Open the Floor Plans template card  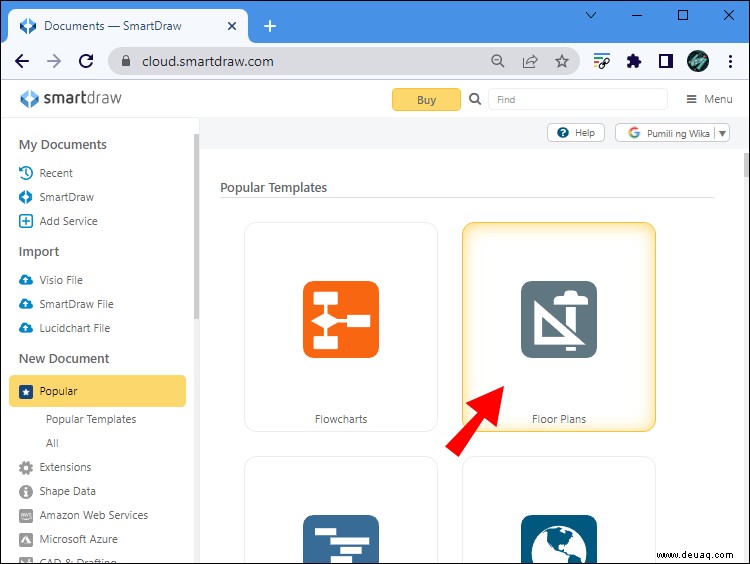(x=559, y=327)
